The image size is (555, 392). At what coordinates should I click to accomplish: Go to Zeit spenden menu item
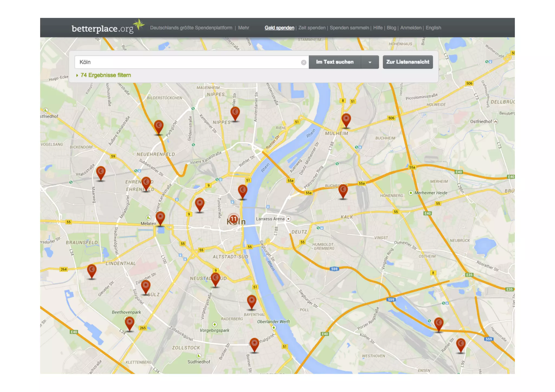(312, 28)
